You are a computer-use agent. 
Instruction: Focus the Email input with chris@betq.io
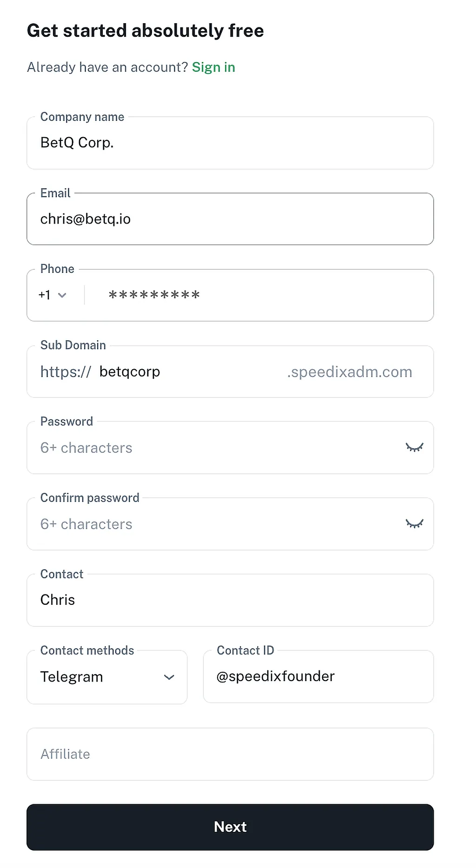230,219
